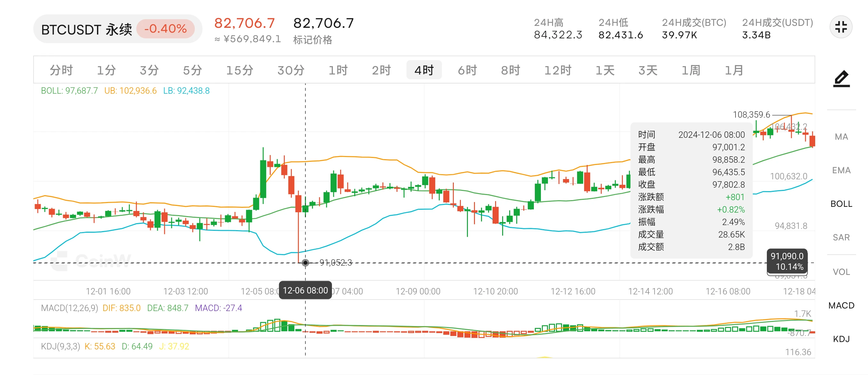Toggle the VOL sub-indicator
The width and height of the screenshot is (868, 390).
click(x=841, y=272)
